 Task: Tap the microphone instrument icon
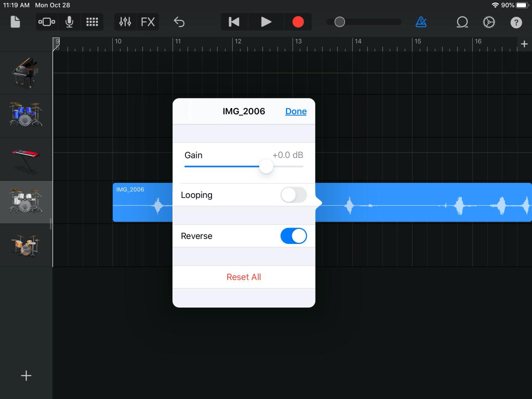click(x=69, y=22)
